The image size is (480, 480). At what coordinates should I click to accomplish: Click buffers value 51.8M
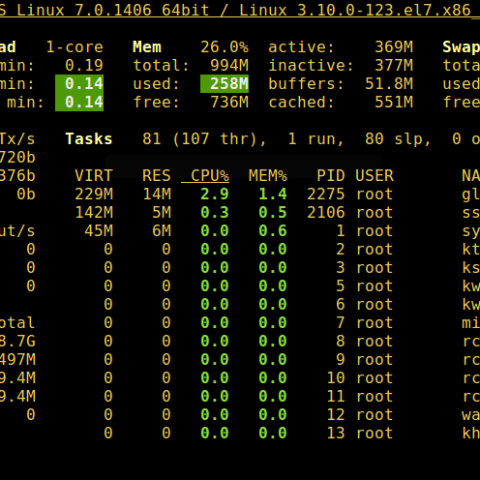pos(389,84)
